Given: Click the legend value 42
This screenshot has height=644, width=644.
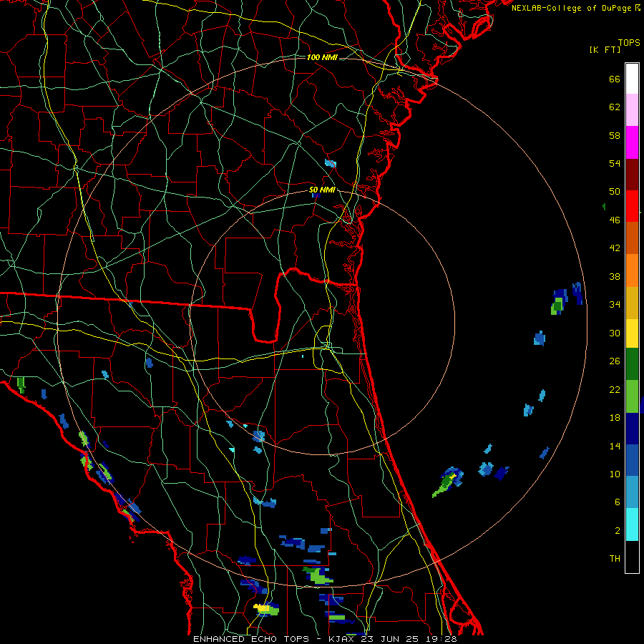Looking at the screenshot, I should [x=615, y=248].
